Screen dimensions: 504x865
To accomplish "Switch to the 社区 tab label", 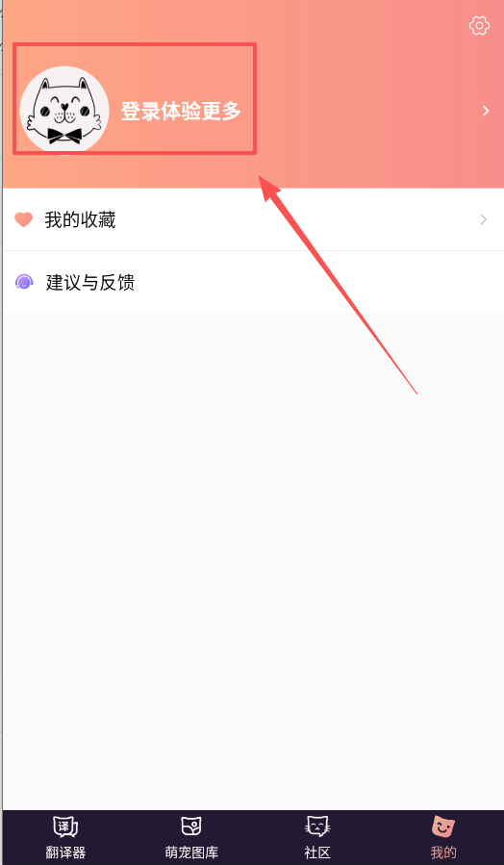I will pyautogui.click(x=317, y=852).
